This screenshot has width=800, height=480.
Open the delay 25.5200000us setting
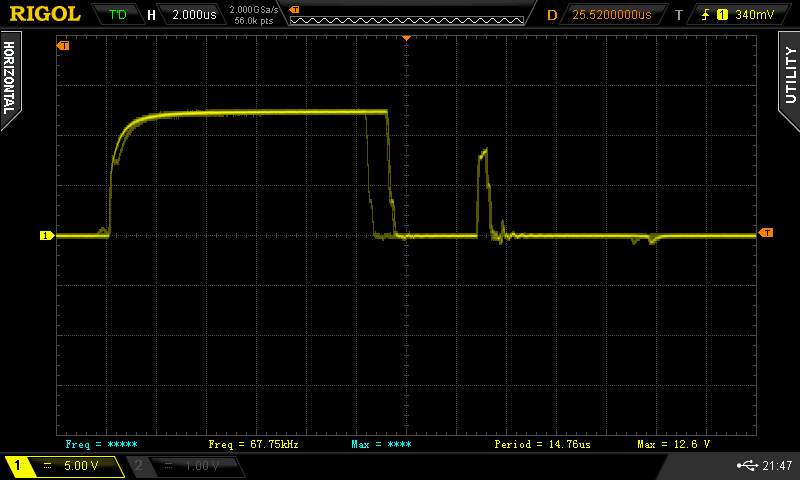611,15
